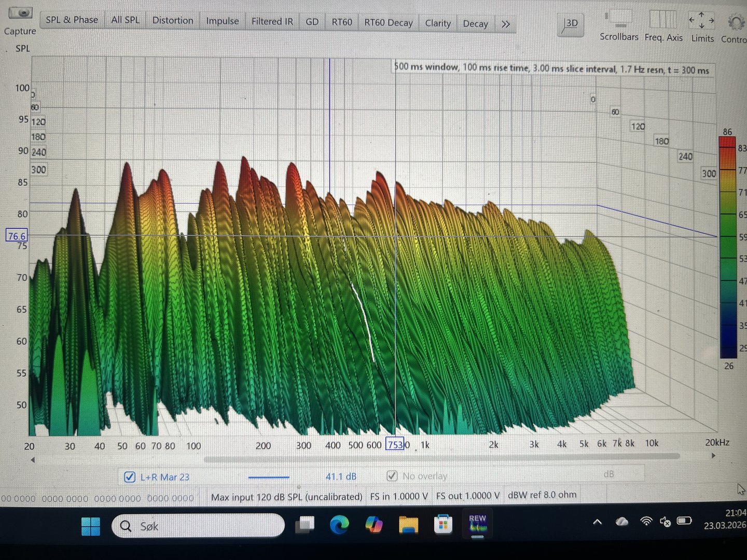Click the Freq. Axis icon
Viewport: 747px width, 560px height.
coord(663,20)
